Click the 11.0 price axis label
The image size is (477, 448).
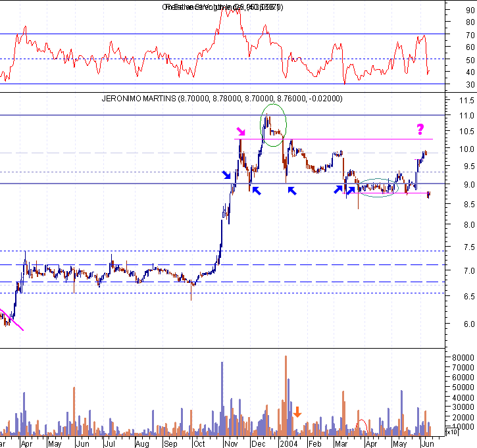(x=466, y=116)
